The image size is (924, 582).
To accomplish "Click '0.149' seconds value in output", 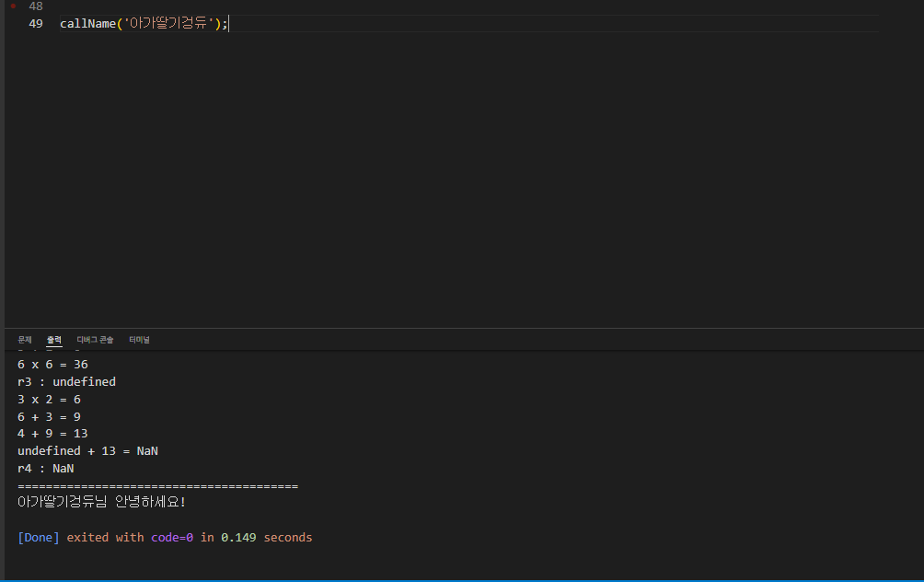I will (x=238, y=537).
